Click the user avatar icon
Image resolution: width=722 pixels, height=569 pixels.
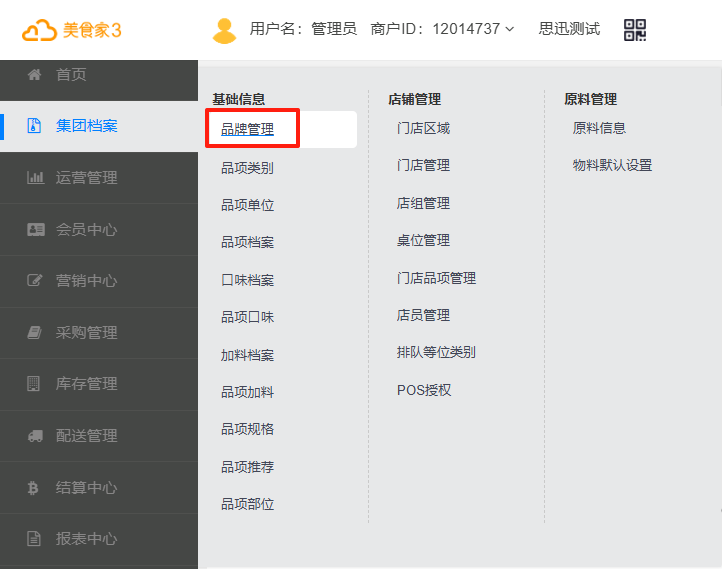tap(225, 30)
